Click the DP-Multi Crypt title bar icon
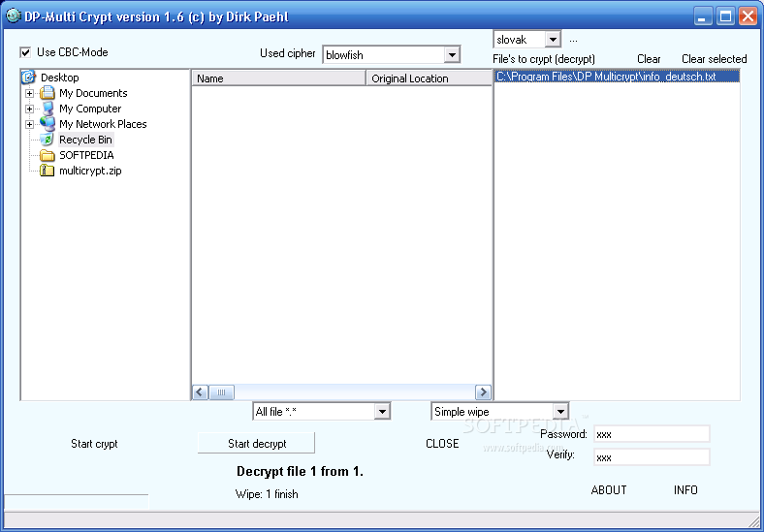Viewport: 764px width, 532px height. [x=14, y=16]
